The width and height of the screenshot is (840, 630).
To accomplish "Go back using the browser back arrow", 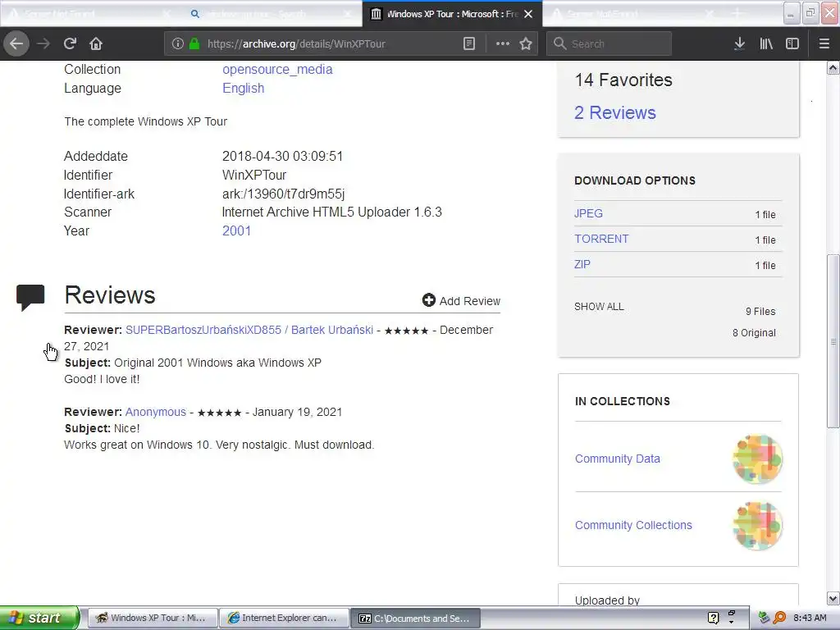I will click(16, 43).
